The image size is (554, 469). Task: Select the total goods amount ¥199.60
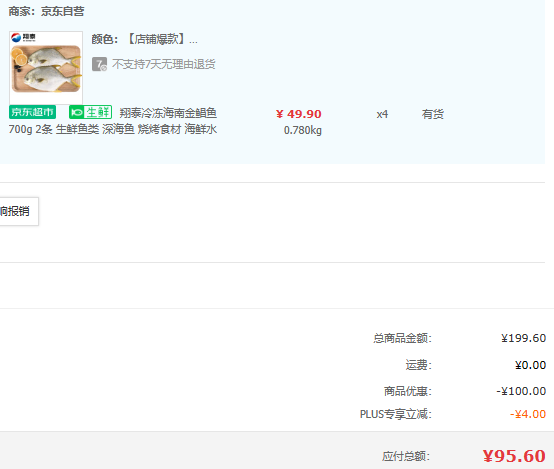[524, 338]
